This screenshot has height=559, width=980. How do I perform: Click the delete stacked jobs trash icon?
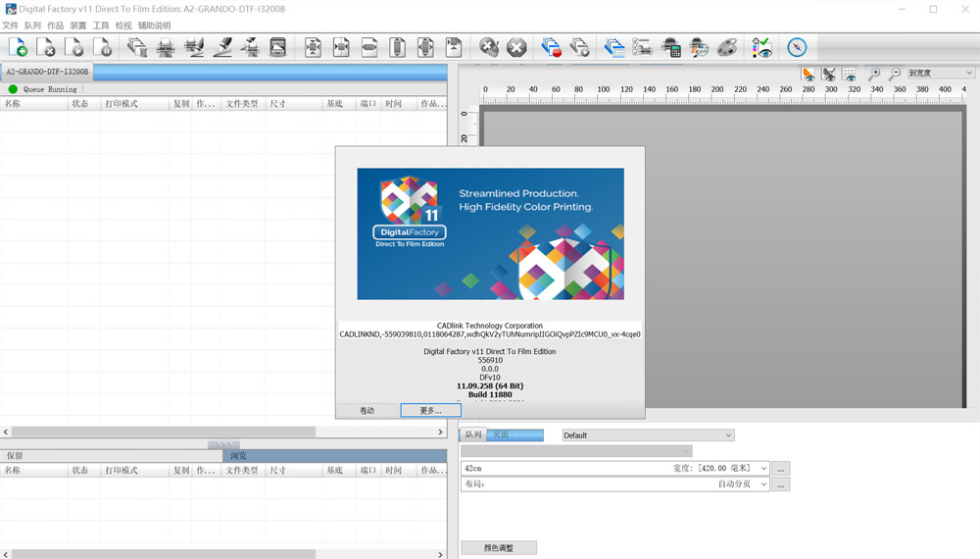137,47
